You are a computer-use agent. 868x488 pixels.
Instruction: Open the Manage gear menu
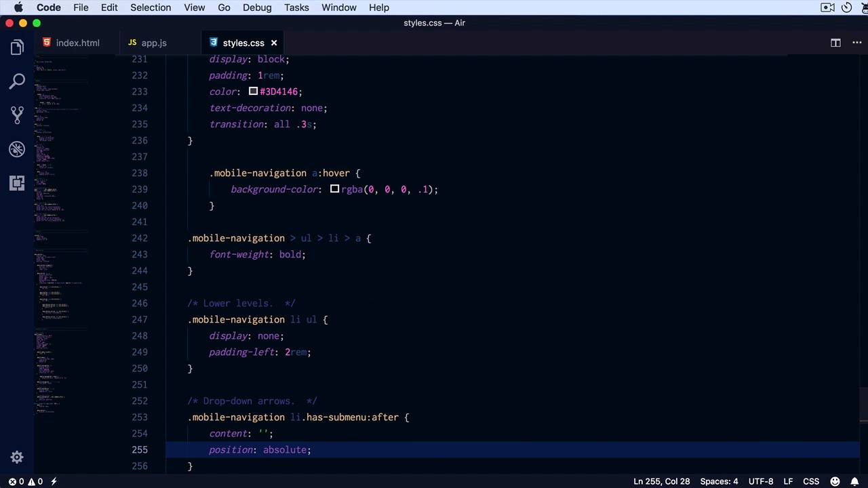(17, 457)
